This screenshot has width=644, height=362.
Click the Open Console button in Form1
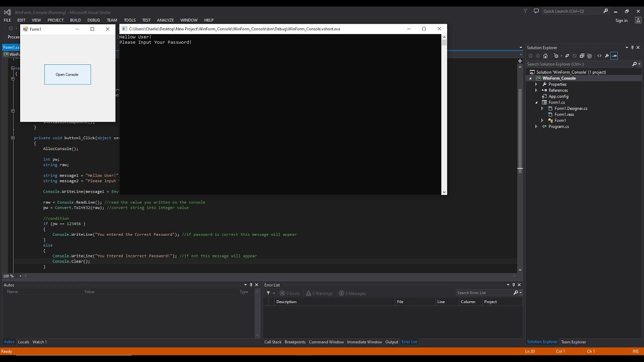[x=67, y=74]
